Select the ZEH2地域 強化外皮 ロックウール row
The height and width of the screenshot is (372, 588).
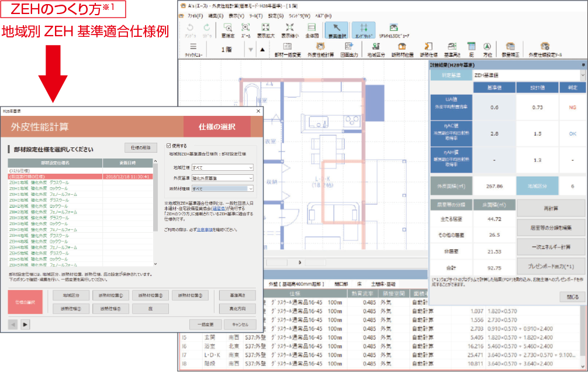tap(80, 206)
